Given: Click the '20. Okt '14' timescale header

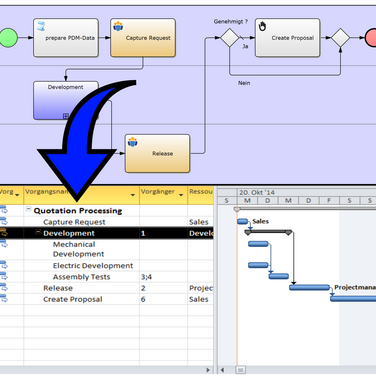Looking at the screenshot, I should 257,192.
